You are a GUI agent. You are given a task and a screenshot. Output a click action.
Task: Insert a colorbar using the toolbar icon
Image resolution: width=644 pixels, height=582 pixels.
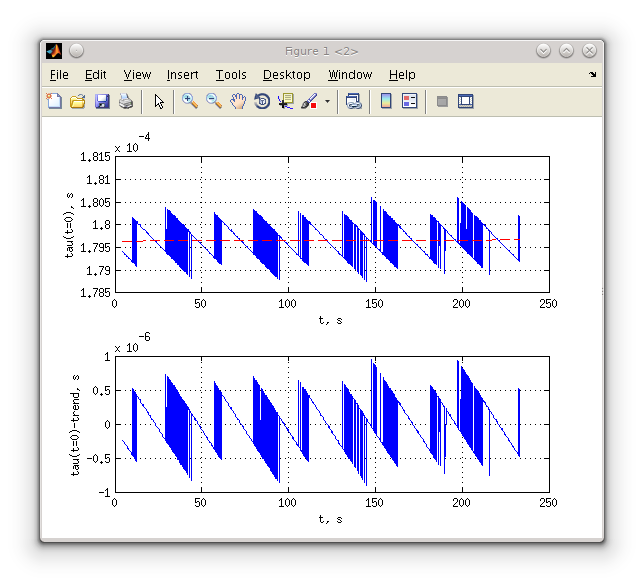click(x=386, y=101)
